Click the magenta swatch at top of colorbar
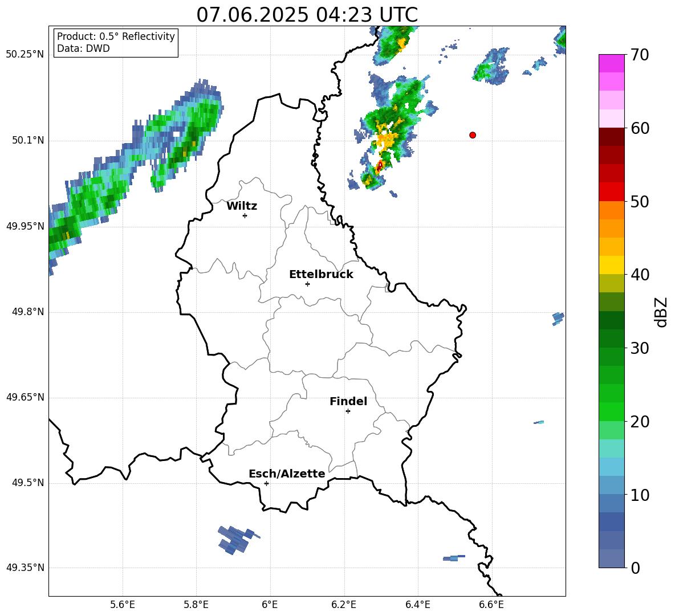 coord(611,63)
